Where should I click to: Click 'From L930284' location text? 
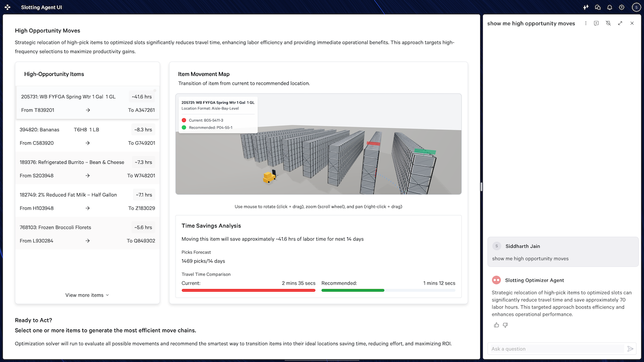pos(37,241)
